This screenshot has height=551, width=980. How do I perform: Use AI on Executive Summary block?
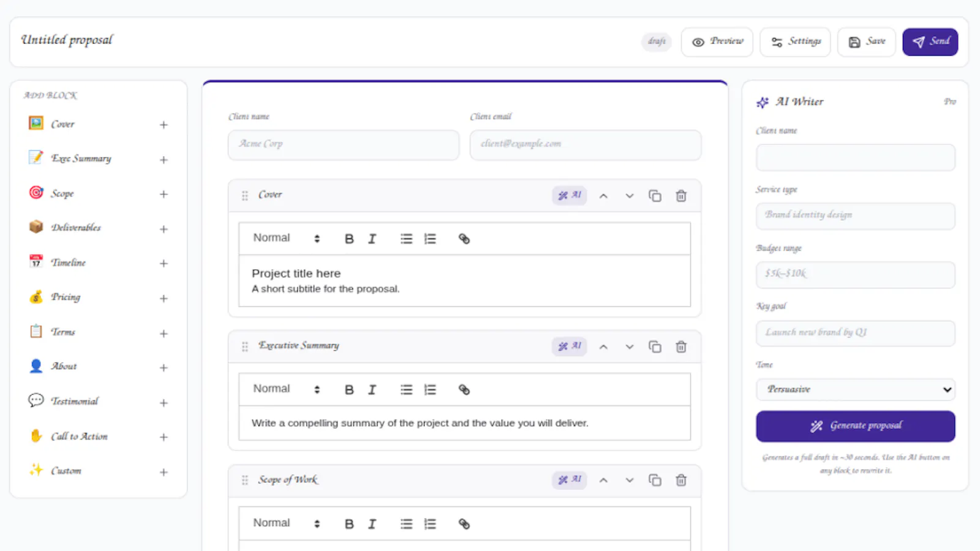(569, 347)
